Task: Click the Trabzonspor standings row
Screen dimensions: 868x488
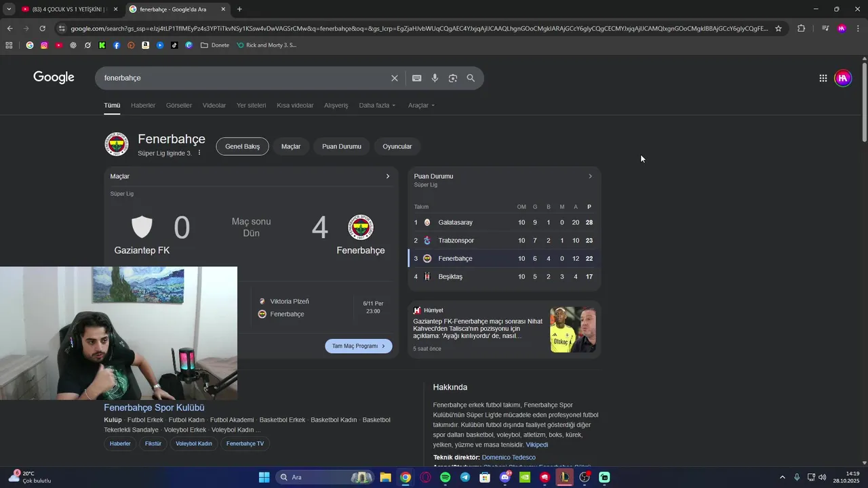Action: 504,241
